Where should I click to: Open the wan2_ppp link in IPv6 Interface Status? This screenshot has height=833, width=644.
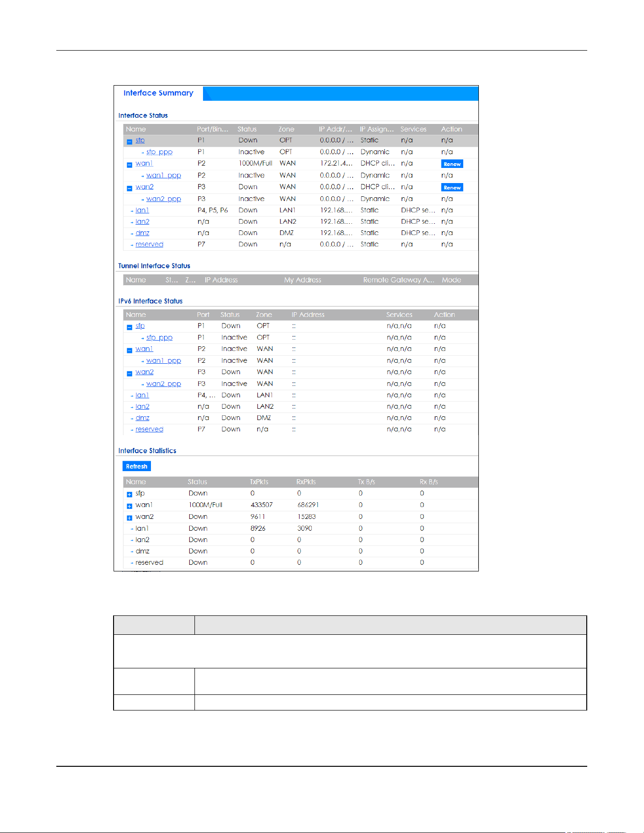pos(163,384)
